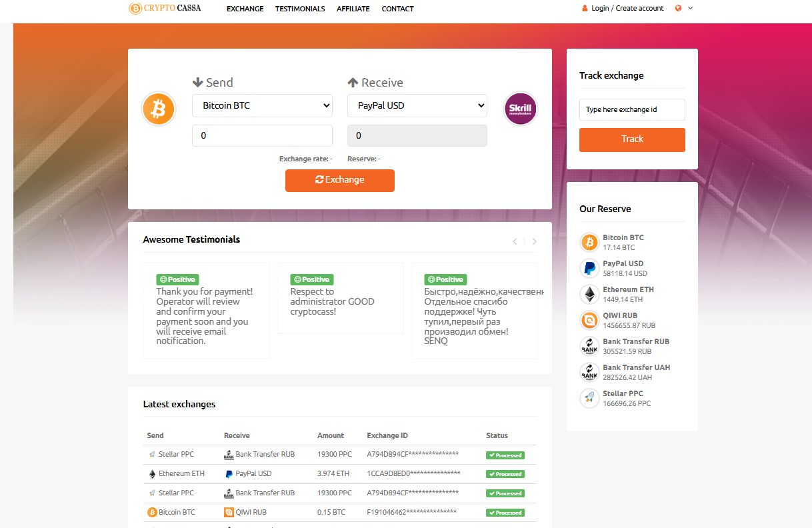Click the up arrow icon beside Receive
The image size is (812, 528).
(353, 83)
